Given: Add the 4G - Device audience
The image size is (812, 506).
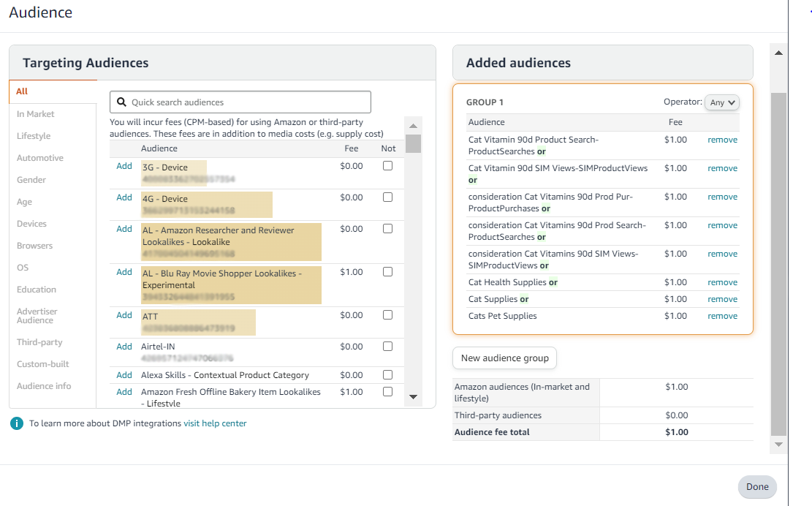Looking at the screenshot, I should coord(124,197).
